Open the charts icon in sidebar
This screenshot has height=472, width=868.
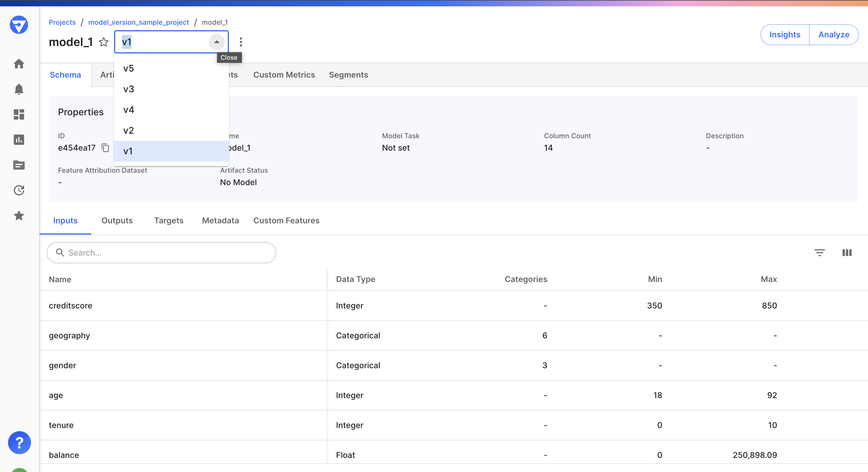[x=19, y=140]
